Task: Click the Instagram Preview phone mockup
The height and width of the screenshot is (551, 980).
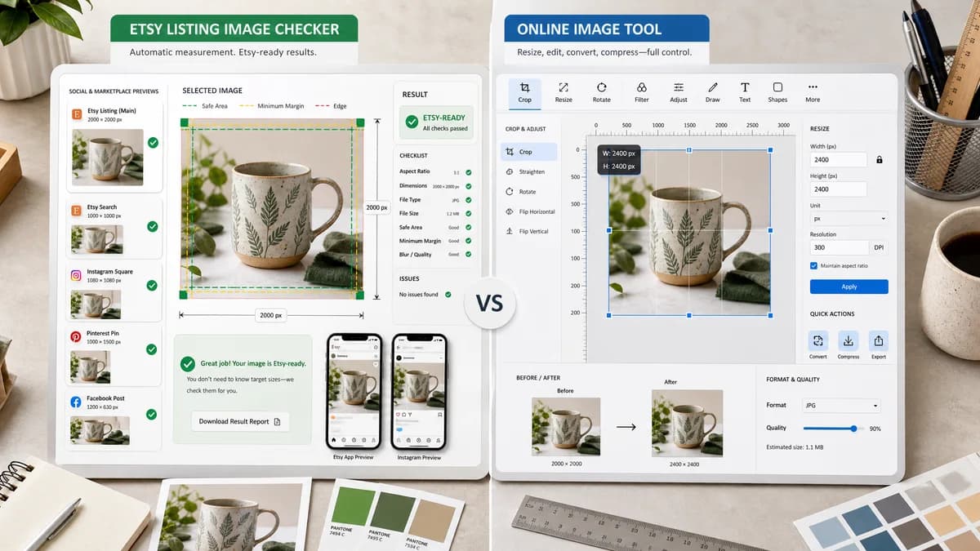Action: [419, 391]
